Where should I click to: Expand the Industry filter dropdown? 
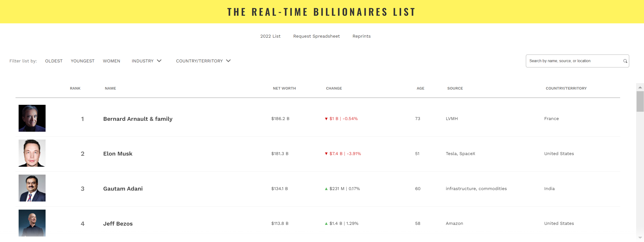147,61
